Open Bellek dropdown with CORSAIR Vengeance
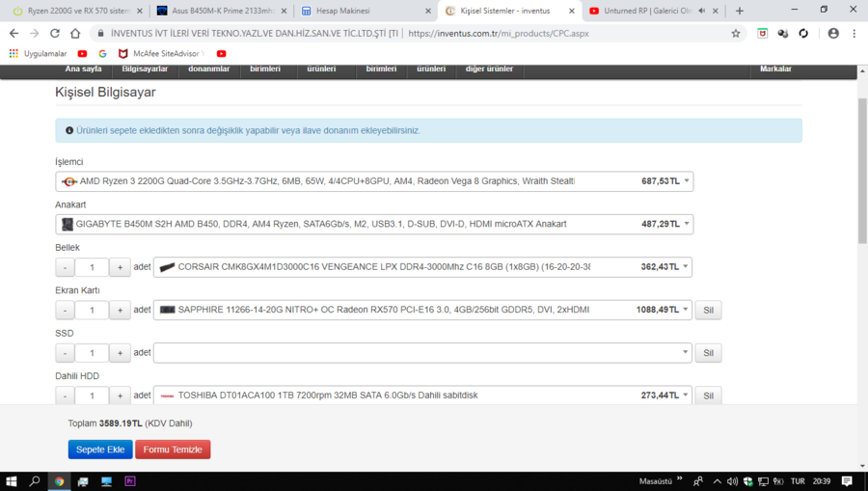The image size is (868, 491). [422, 267]
